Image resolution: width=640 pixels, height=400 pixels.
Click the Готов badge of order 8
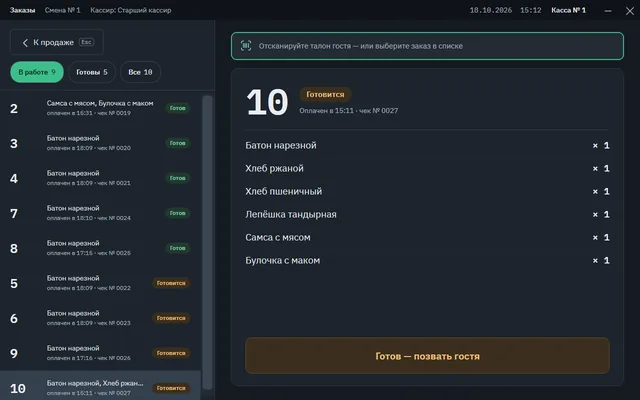178,248
